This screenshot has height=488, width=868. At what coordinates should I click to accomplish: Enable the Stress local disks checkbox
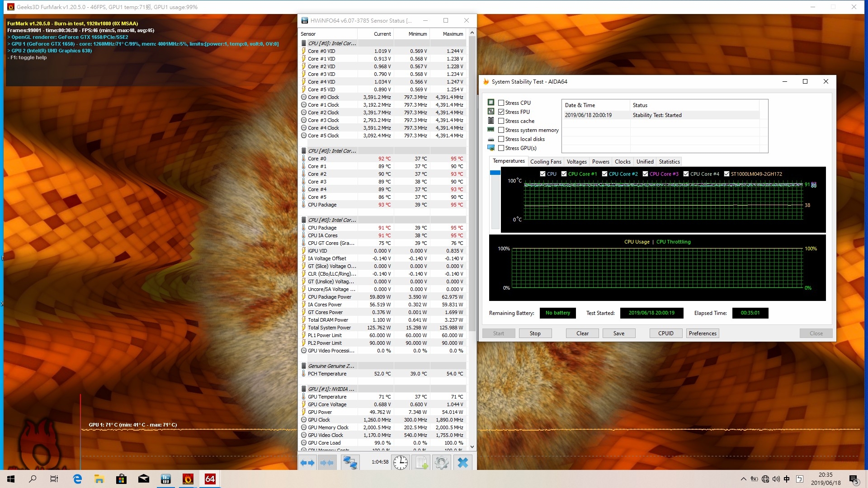tap(501, 139)
